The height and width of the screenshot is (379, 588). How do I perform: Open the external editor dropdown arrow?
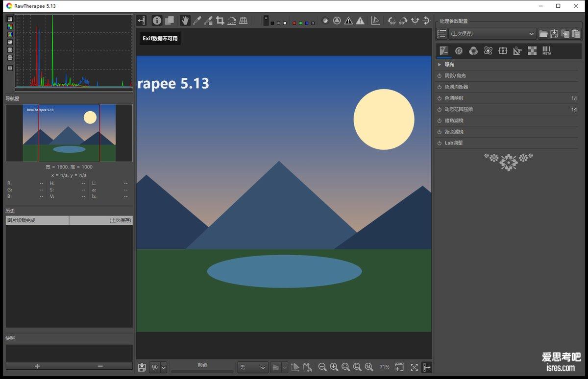pyautogui.click(x=164, y=367)
